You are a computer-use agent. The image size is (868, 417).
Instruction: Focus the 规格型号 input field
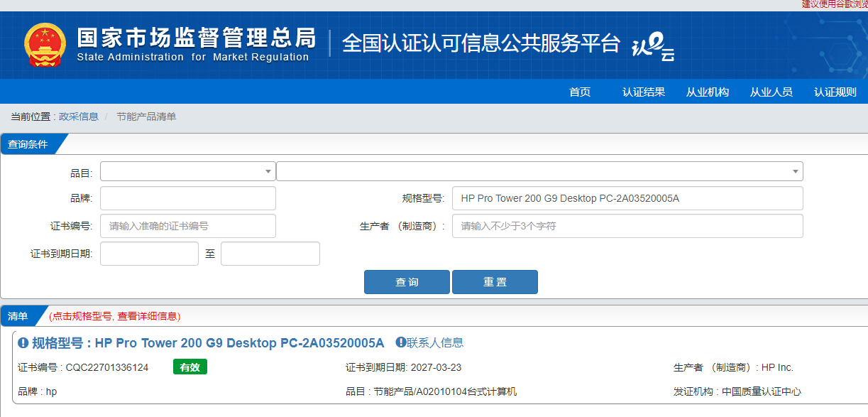point(627,198)
